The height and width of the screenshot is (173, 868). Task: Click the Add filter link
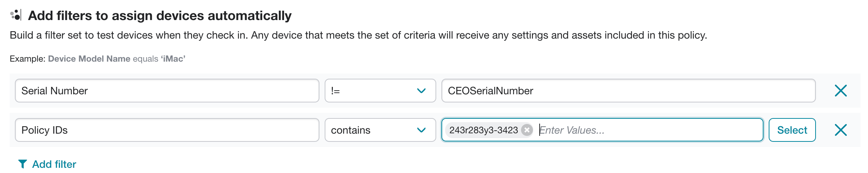pyautogui.click(x=54, y=164)
